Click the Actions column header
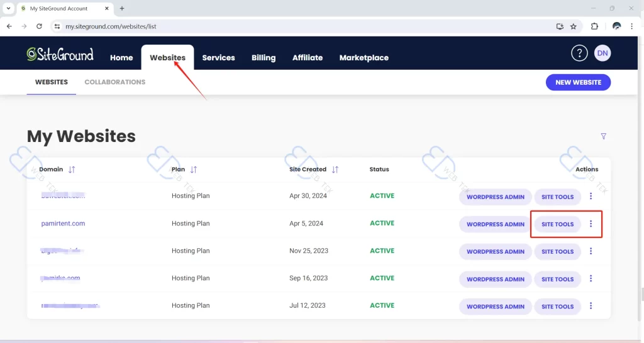The width and height of the screenshot is (644, 343). click(587, 170)
